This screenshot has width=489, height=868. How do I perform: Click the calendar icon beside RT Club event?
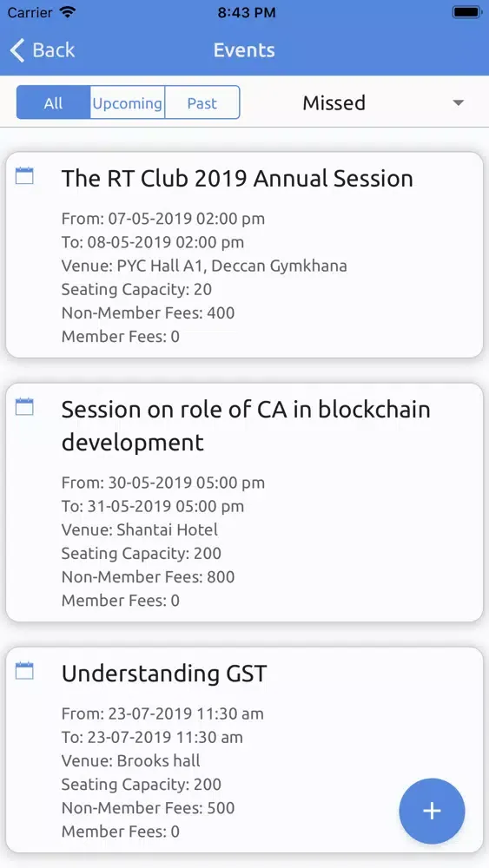pyautogui.click(x=24, y=176)
